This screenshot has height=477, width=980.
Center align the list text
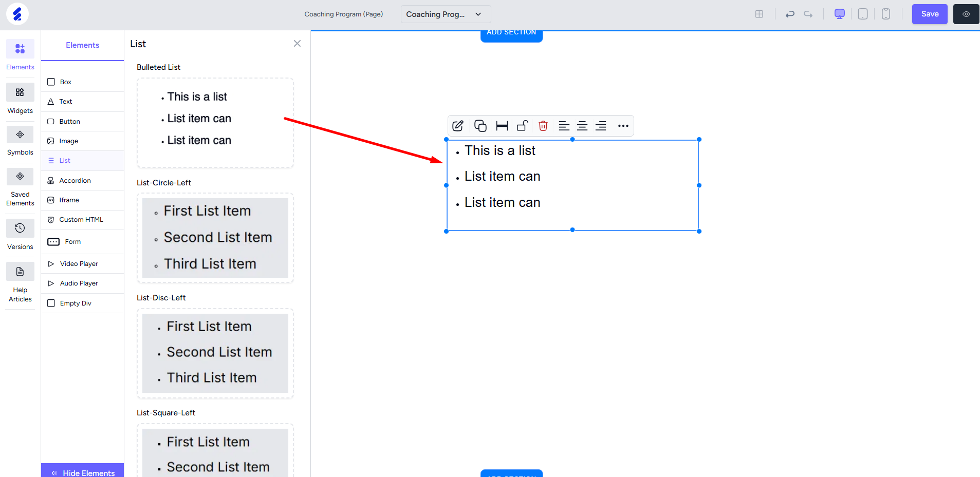pos(582,126)
